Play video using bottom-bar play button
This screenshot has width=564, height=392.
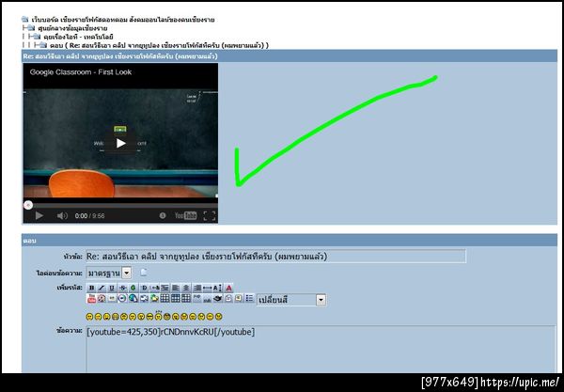pos(39,216)
